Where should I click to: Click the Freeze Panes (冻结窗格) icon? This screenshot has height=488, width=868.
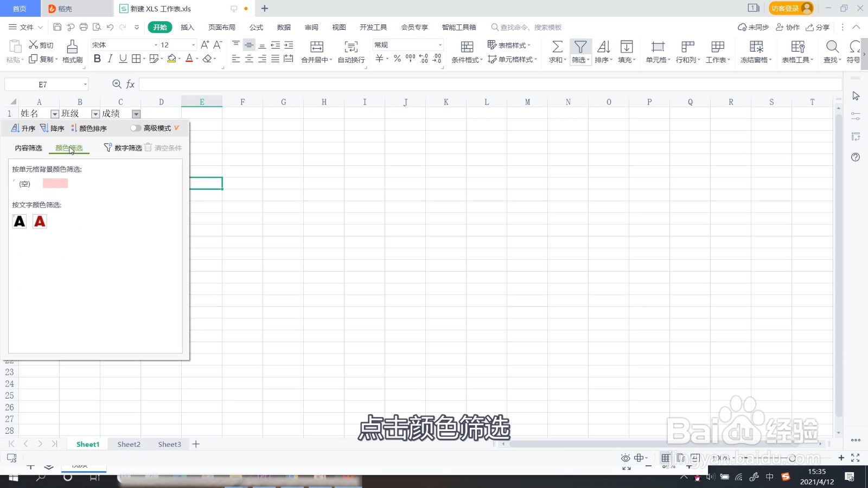756,47
